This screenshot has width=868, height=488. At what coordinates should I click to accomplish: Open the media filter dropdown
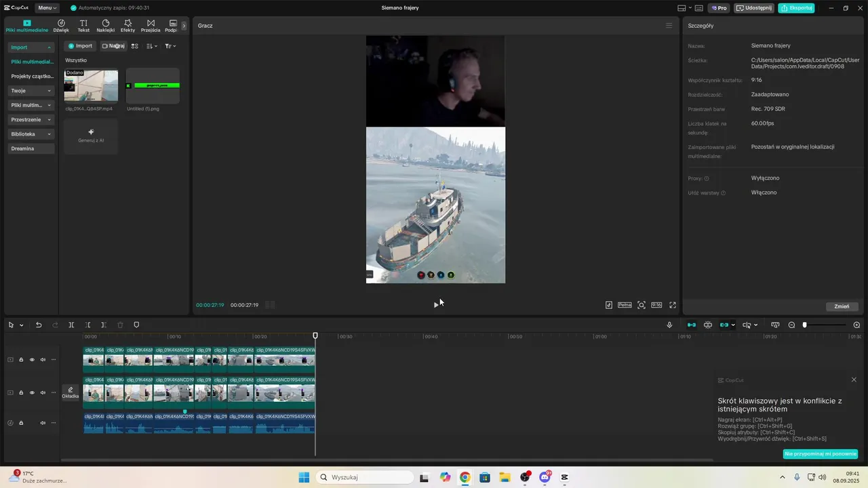pos(170,46)
